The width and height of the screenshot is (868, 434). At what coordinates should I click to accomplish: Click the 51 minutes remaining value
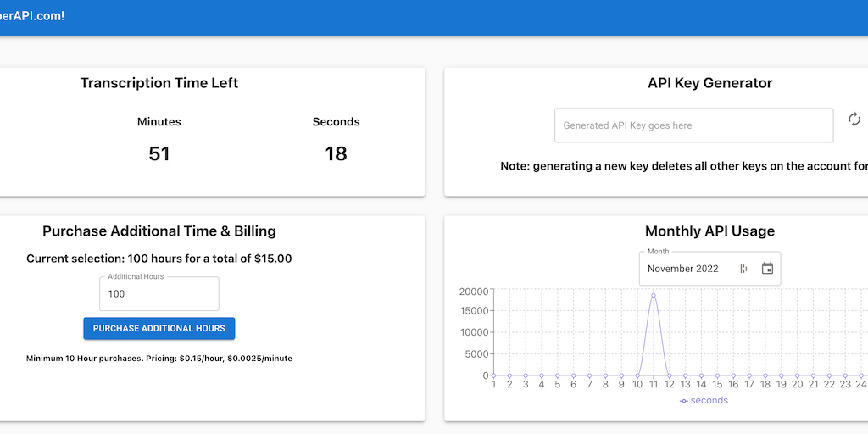[159, 153]
